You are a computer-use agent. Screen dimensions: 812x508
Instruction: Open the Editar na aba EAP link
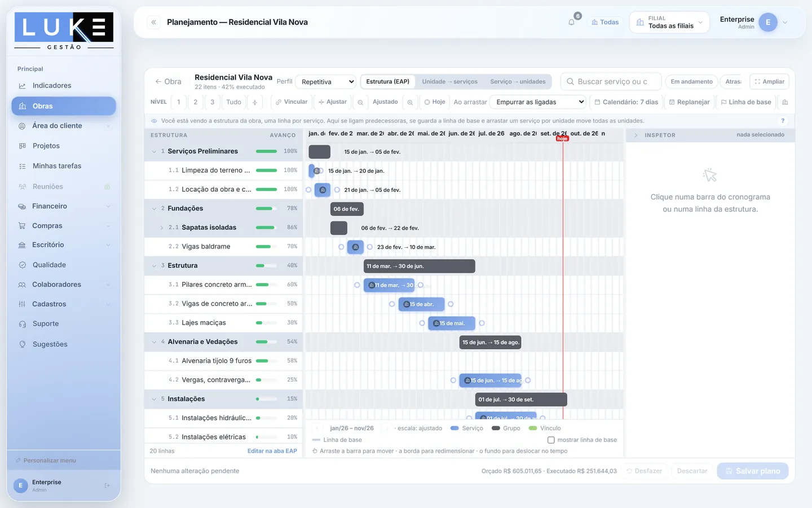point(272,451)
